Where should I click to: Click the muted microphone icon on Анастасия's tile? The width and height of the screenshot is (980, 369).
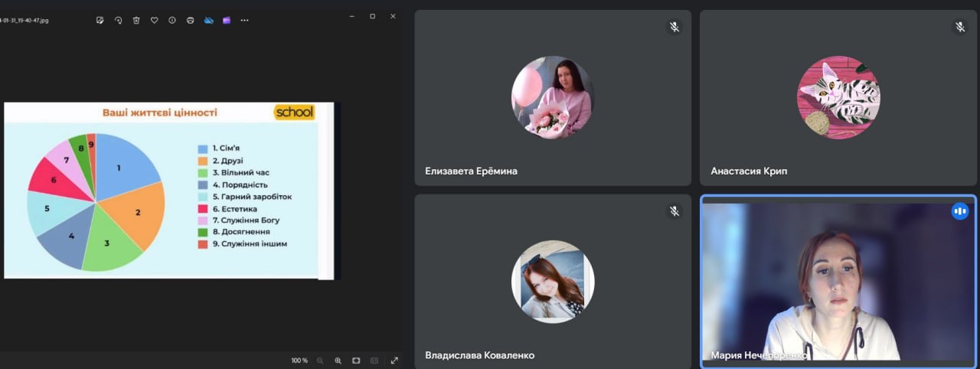959,27
